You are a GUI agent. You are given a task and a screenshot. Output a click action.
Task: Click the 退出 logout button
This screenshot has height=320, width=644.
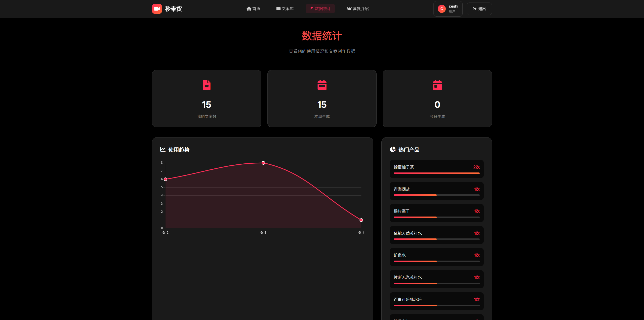[479, 9]
